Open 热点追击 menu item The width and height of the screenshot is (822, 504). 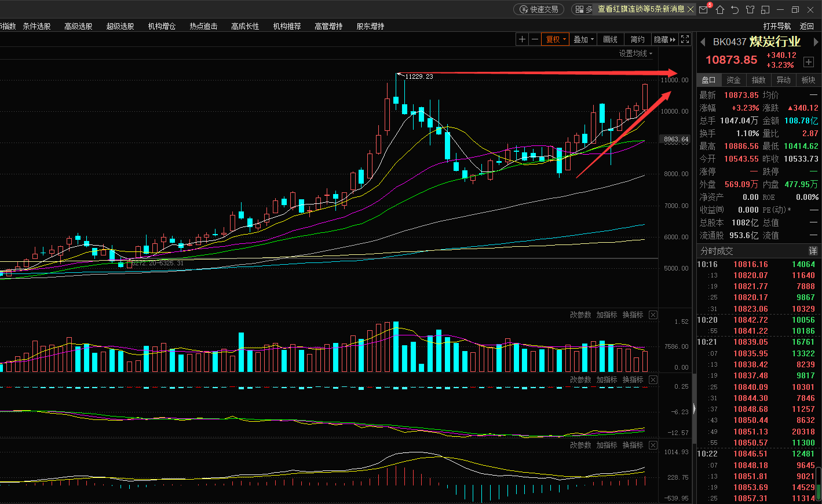[x=204, y=26]
